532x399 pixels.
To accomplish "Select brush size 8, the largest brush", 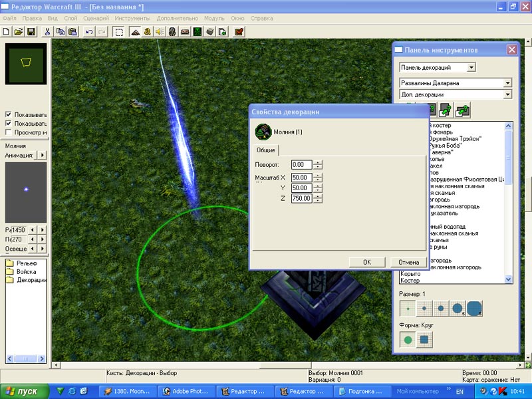I will tap(474, 309).
